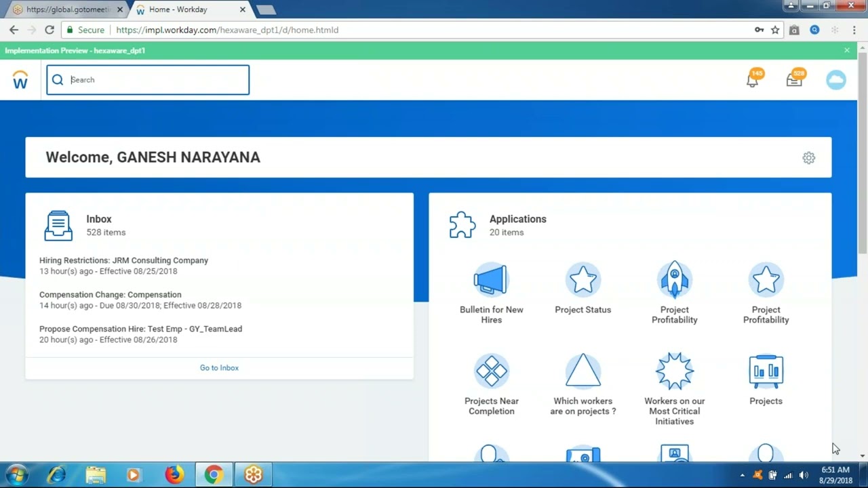Dismiss the Implementation Preview banner
Screen dimensions: 868x488
pos(846,50)
